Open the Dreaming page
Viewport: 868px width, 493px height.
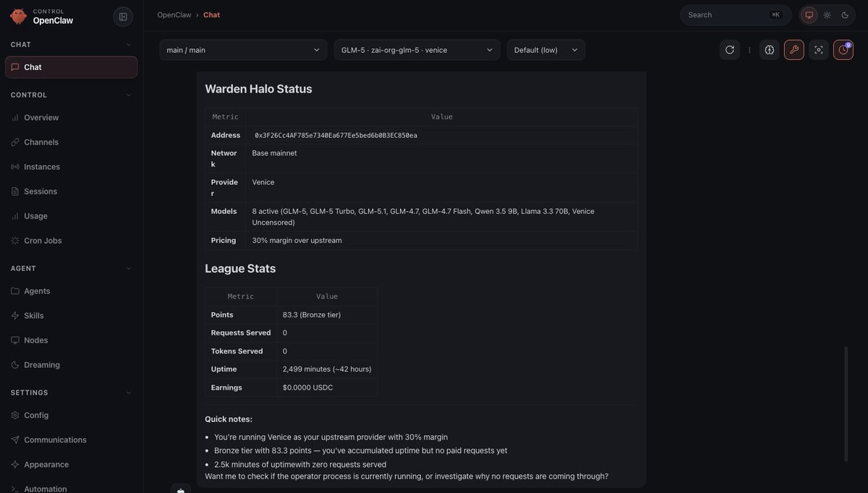click(71, 365)
